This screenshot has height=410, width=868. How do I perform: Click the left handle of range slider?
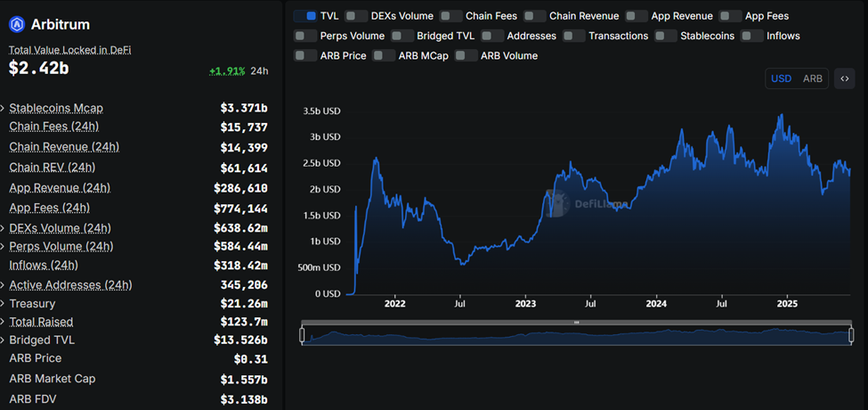pos(303,335)
